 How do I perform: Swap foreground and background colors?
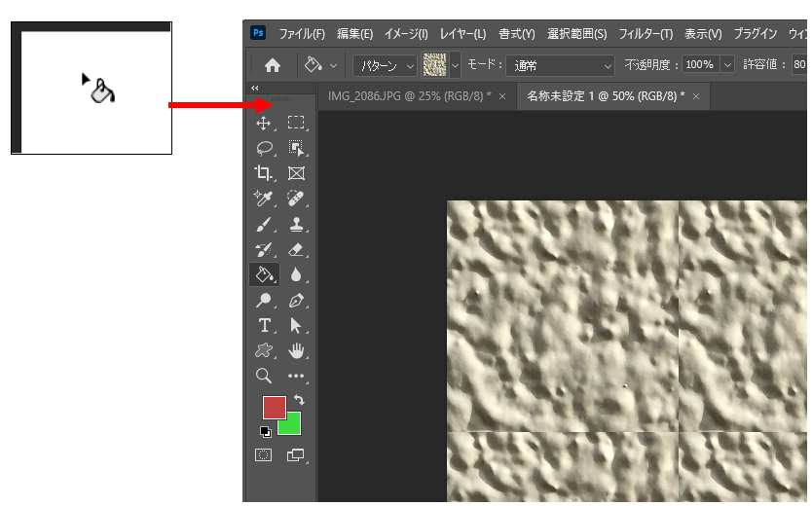point(299,400)
